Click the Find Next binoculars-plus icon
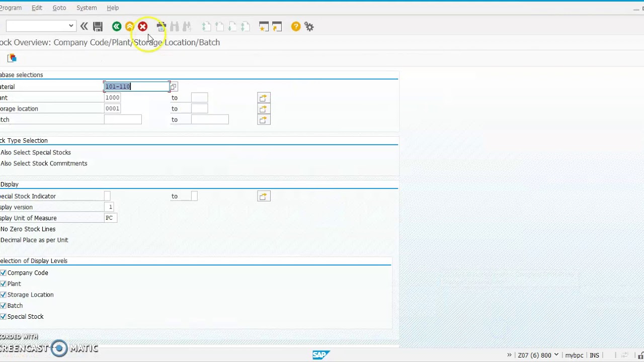The image size is (644, 362). pos(187,27)
